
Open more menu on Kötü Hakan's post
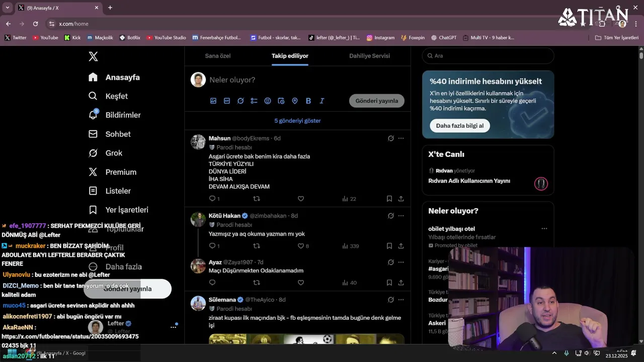401,216
